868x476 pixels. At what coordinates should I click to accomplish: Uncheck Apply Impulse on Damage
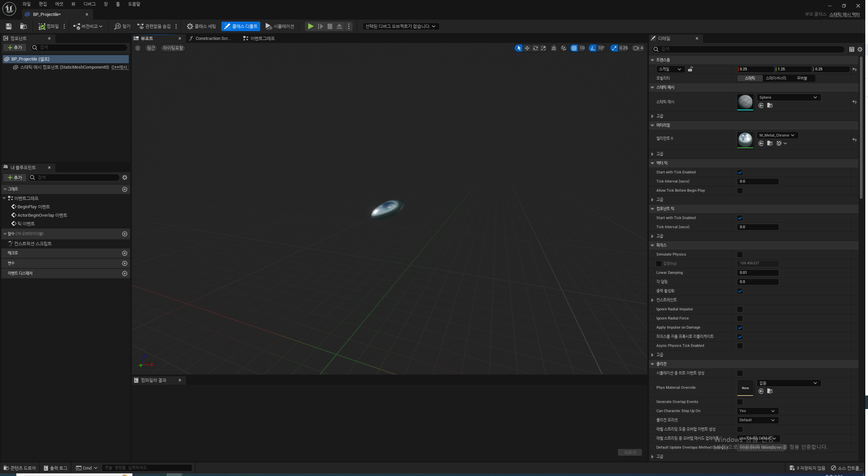coord(740,328)
